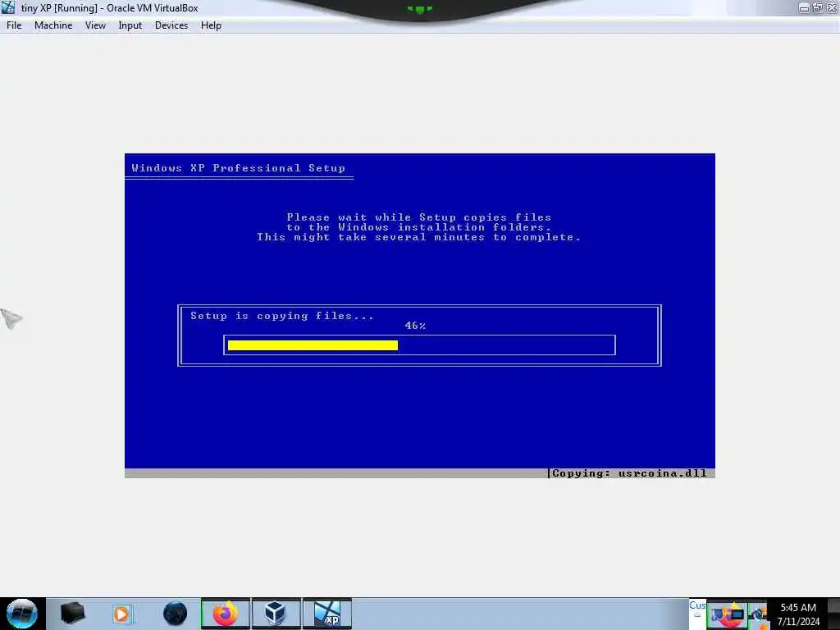Screen dimensions: 840x630
Task: Open the Input menu
Action: [130, 25]
